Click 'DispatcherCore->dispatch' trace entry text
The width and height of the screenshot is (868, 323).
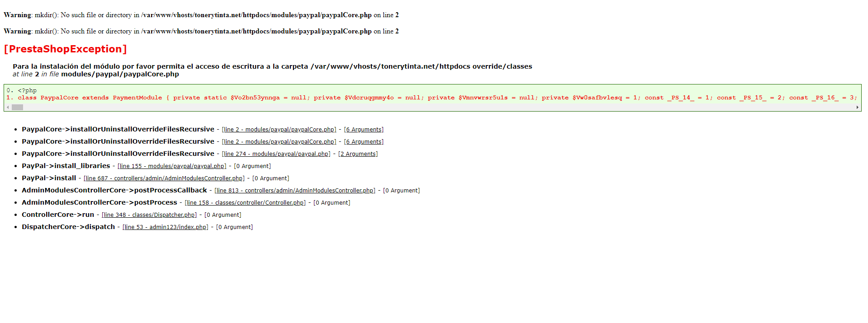tap(68, 227)
